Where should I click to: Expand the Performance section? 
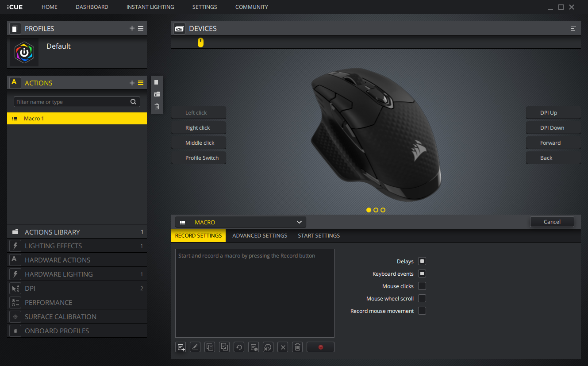click(77, 302)
